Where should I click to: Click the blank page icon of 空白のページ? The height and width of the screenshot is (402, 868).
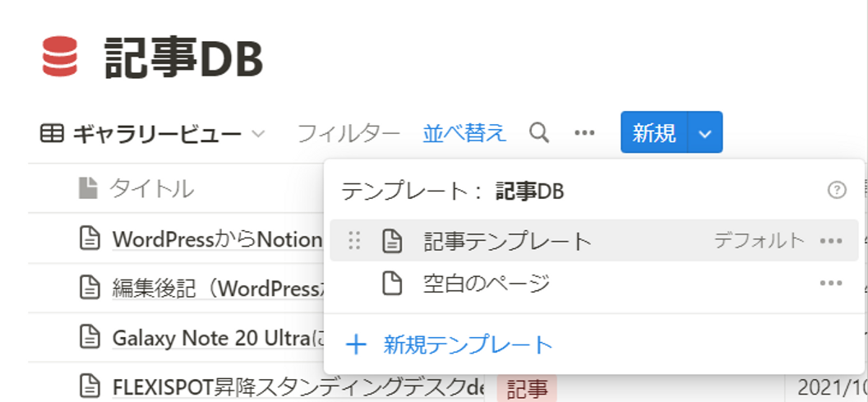tap(392, 284)
